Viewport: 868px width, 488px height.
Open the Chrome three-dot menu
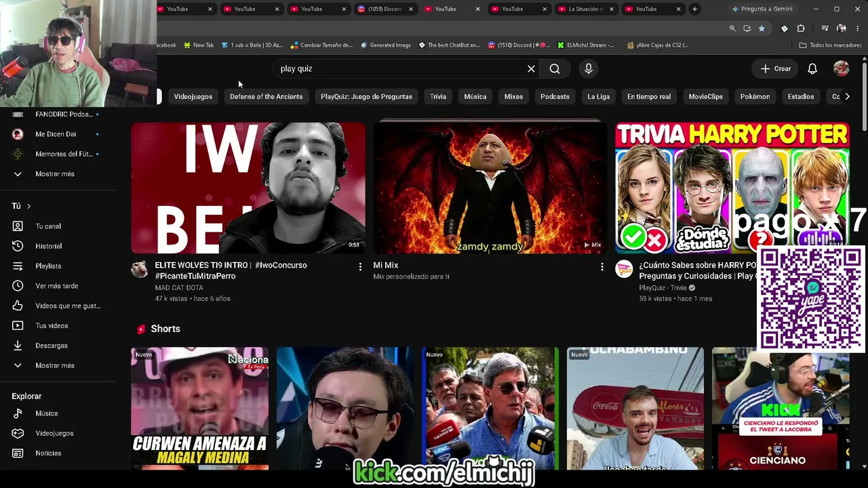[858, 28]
